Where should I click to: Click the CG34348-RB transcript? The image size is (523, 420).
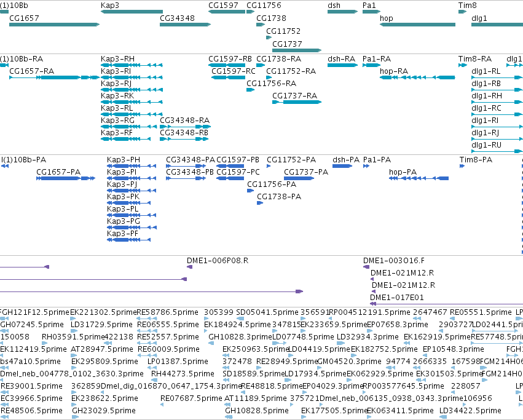click(184, 139)
